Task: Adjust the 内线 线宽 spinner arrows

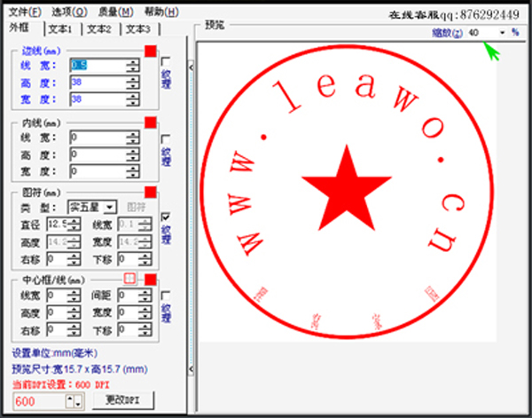Action: (x=133, y=138)
